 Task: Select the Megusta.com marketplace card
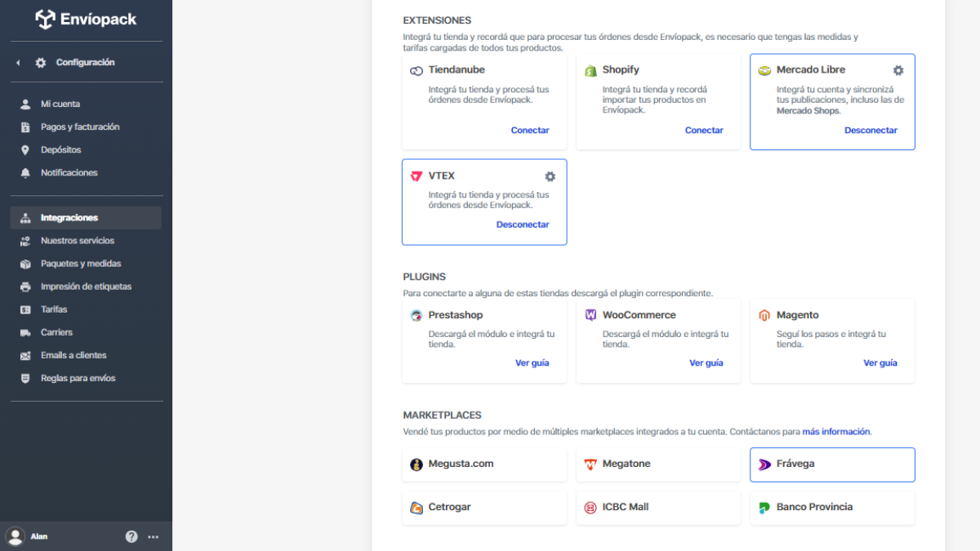[x=484, y=464]
